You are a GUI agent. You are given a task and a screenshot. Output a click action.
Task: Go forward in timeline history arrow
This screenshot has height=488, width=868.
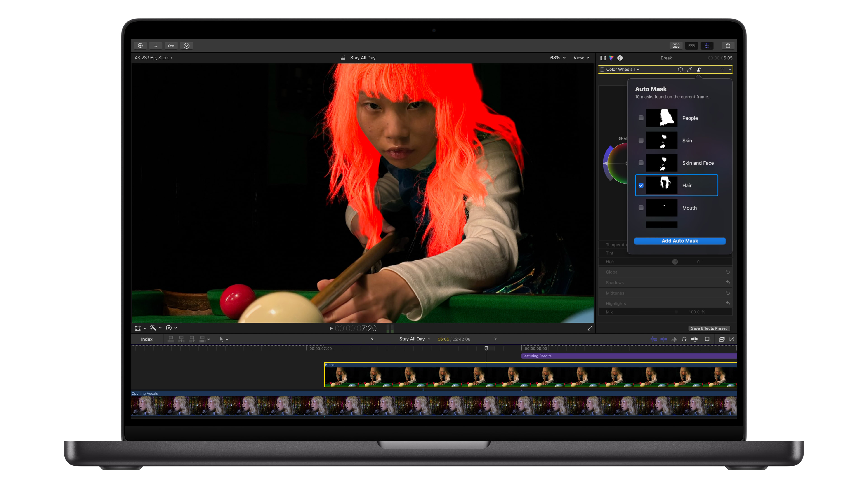(495, 339)
